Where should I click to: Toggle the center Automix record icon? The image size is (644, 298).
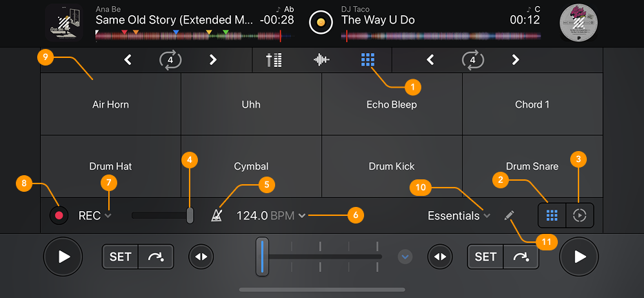click(x=321, y=22)
